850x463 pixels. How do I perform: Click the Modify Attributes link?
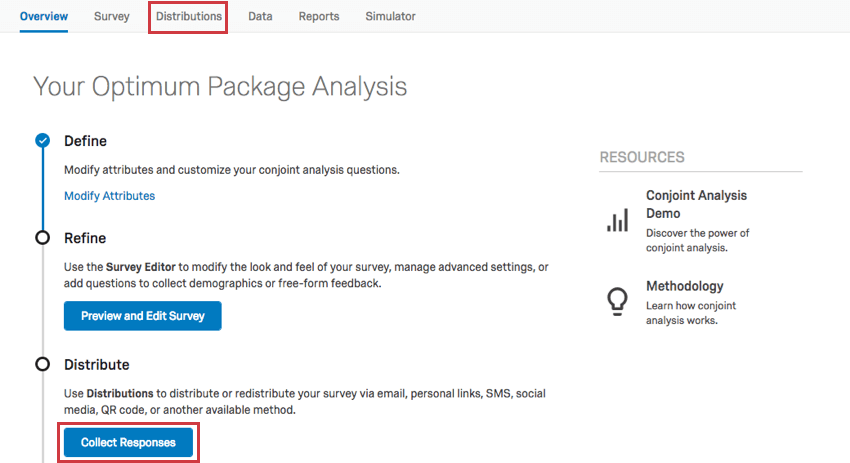coord(110,196)
